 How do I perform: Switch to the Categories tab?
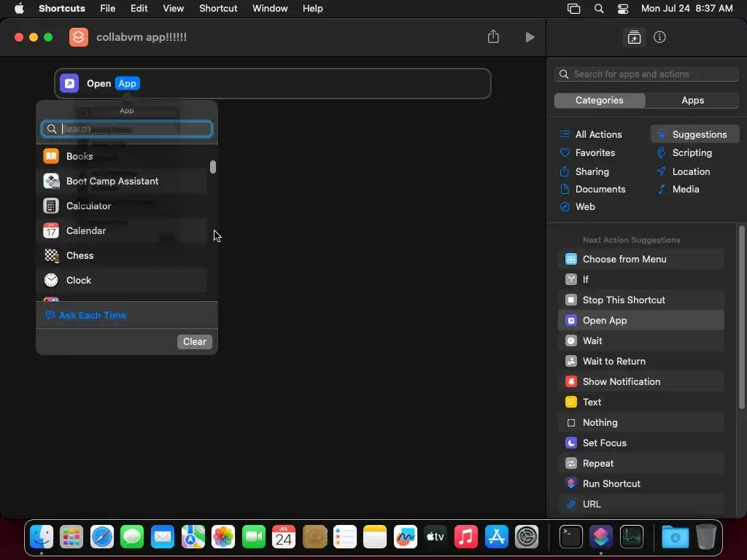coord(600,100)
